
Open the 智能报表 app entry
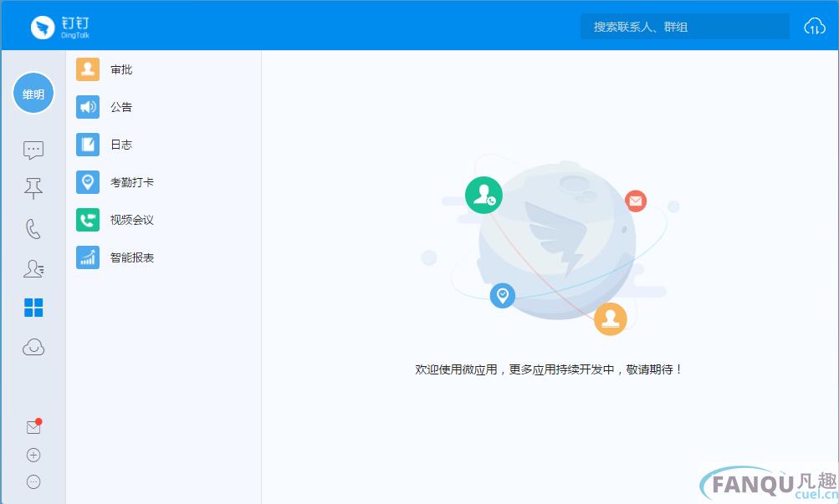163,257
